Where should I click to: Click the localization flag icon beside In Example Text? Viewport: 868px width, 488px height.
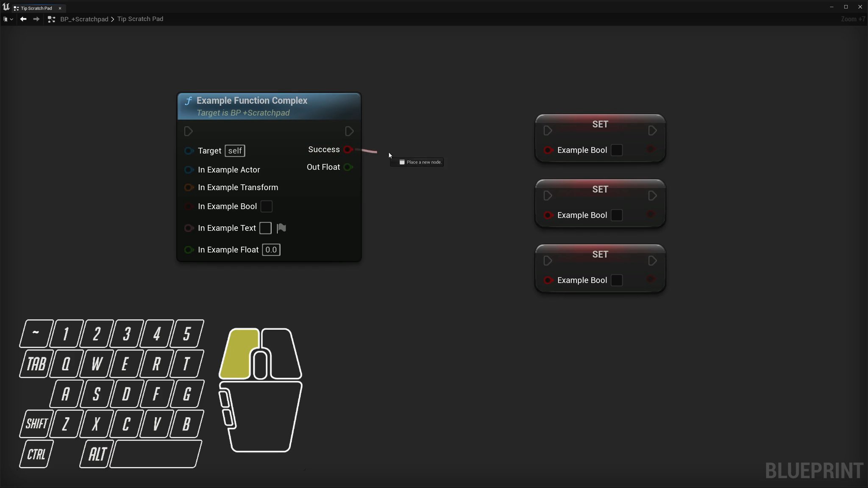coord(281,228)
